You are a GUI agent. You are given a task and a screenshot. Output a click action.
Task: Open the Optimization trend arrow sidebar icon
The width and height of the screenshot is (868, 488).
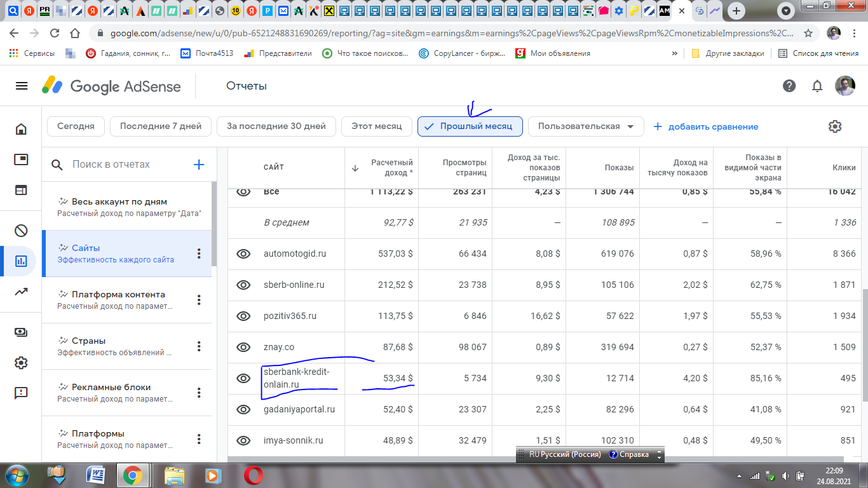coord(21,292)
